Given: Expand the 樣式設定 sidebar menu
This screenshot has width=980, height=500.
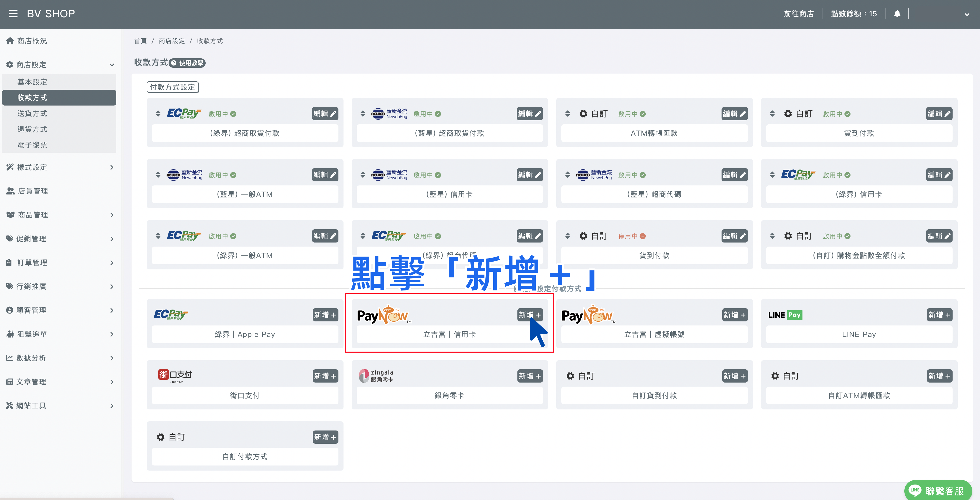Looking at the screenshot, I should [111, 167].
